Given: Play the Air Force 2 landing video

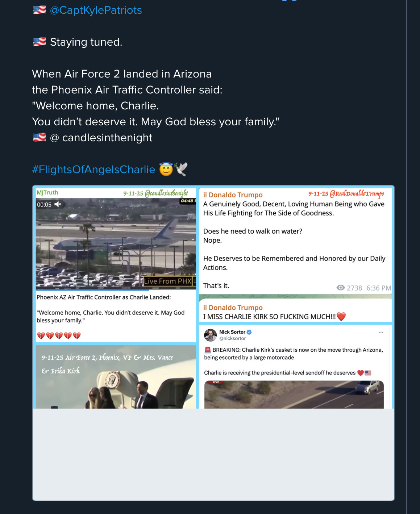Looking at the screenshot, I should (x=116, y=243).
